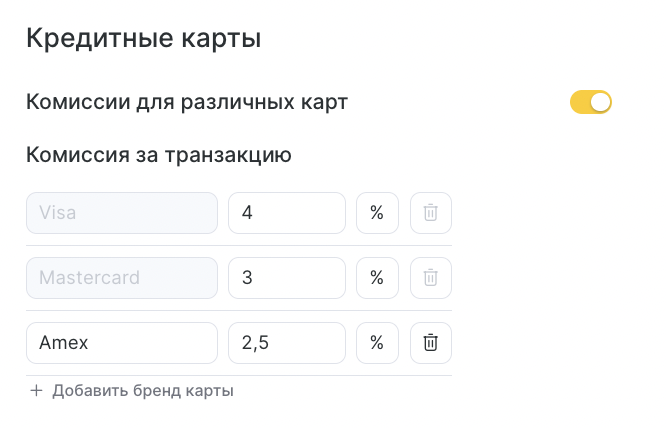The width and height of the screenshot is (666, 428).
Task: Click the disabled Visa name field
Action: [x=122, y=213]
